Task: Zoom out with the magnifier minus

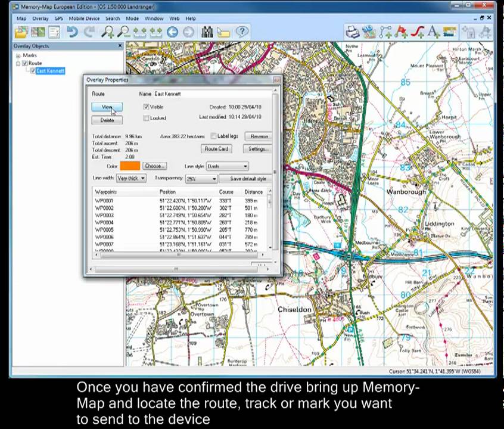Action: click(123, 32)
